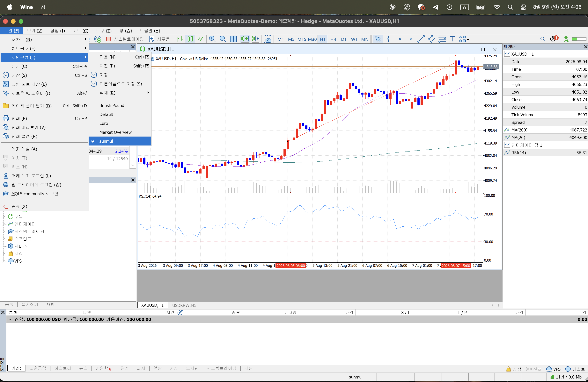Open the 보기 (V) menu
Image resolution: width=588 pixels, height=382 pixels.
tap(35, 31)
